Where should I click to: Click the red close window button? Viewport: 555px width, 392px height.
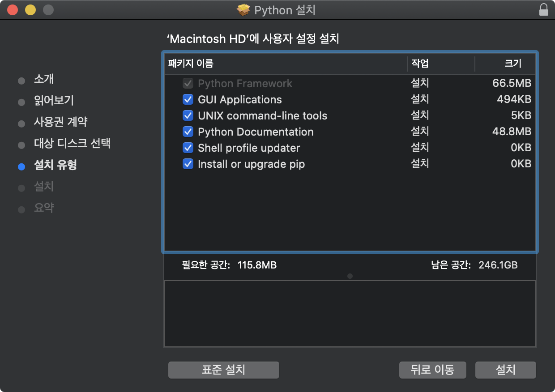tap(13, 10)
